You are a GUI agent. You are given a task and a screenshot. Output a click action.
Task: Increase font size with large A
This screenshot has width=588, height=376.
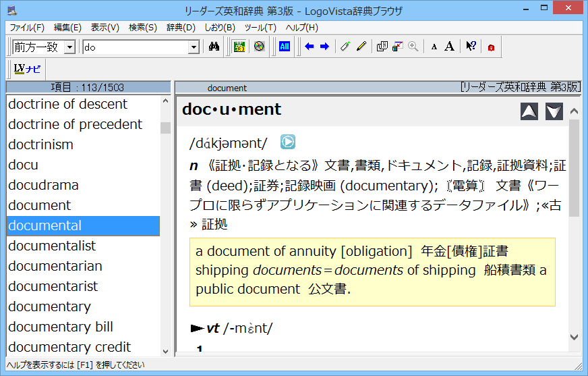[449, 47]
